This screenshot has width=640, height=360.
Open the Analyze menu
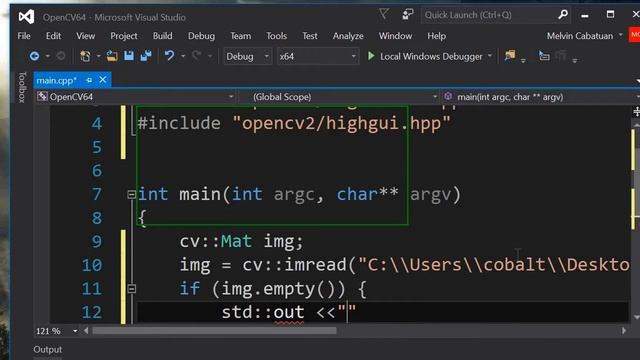(348, 36)
